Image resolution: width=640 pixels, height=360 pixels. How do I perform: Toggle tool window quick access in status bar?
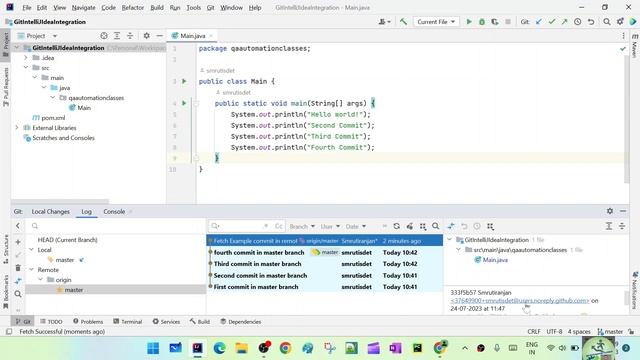pyautogui.click(x=9, y=332)
